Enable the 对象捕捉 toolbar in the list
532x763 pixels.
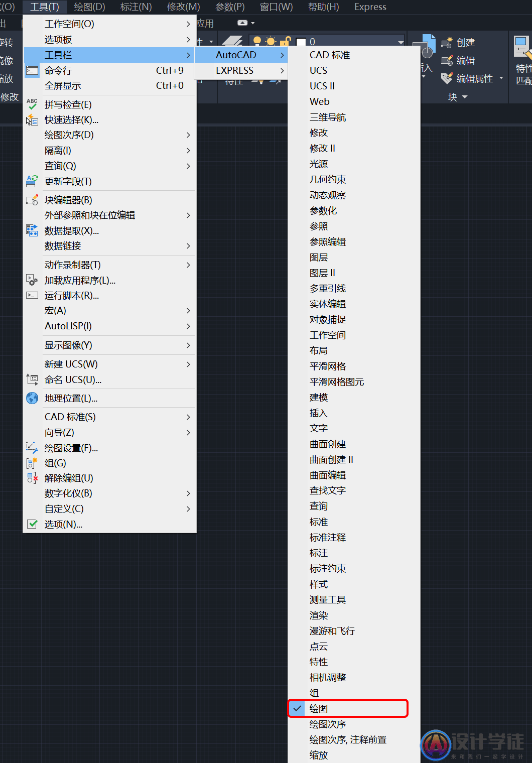(x=354, y=319)
